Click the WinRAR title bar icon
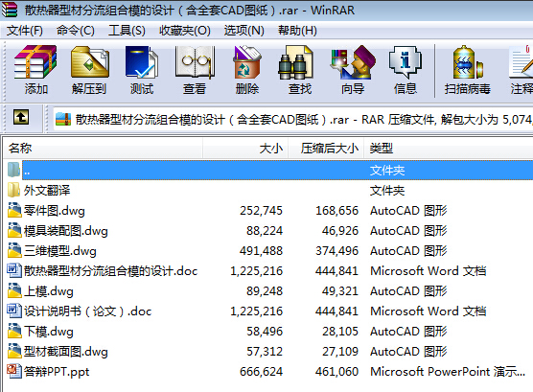Image resolution: width=533 pixels, height=392 pixels. click(10, 10)
